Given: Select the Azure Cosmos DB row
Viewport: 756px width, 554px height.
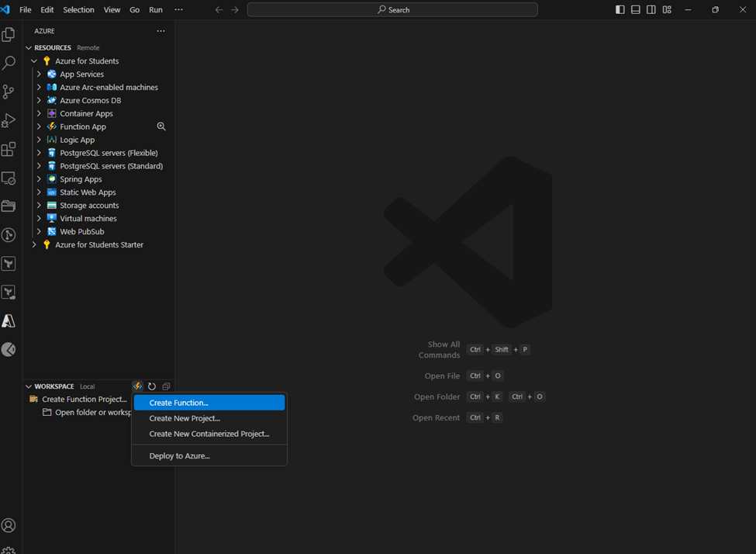Looking at the screenshot, I should pyautogui.click(x=98, y=100).
